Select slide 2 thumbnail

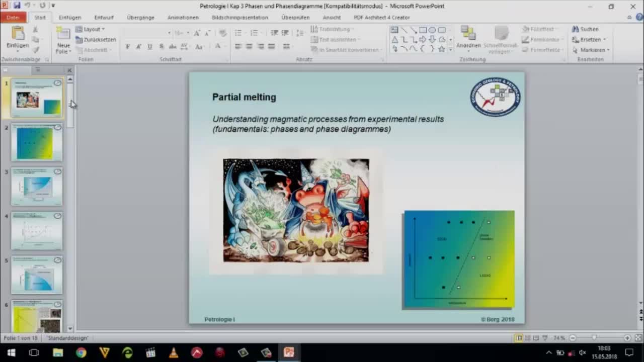coord(37,142)
